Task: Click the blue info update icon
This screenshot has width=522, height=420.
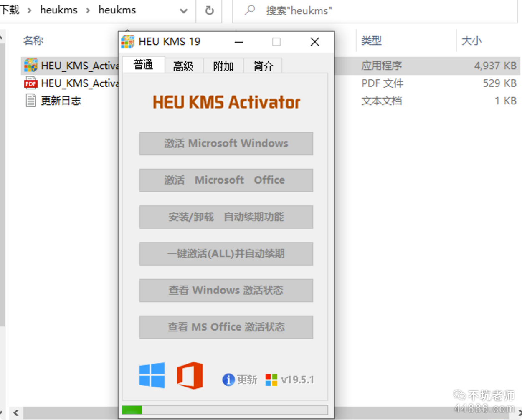Action: click(228, 380)
